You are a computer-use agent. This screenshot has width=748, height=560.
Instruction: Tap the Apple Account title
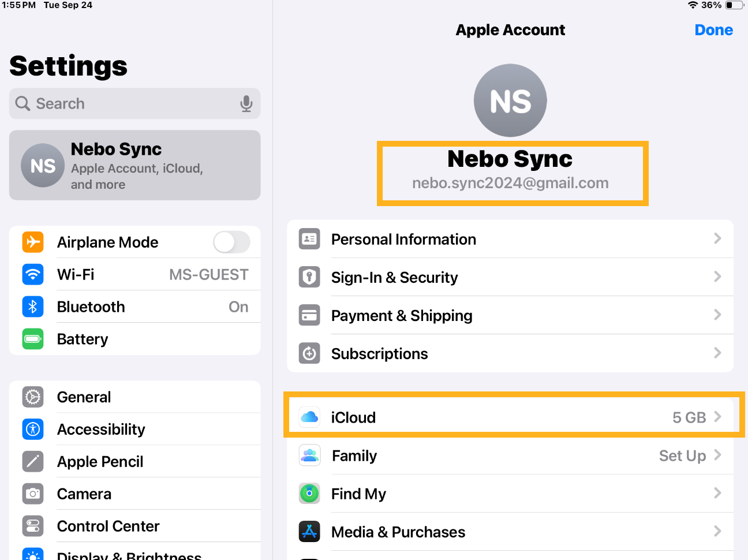[510, 30]
